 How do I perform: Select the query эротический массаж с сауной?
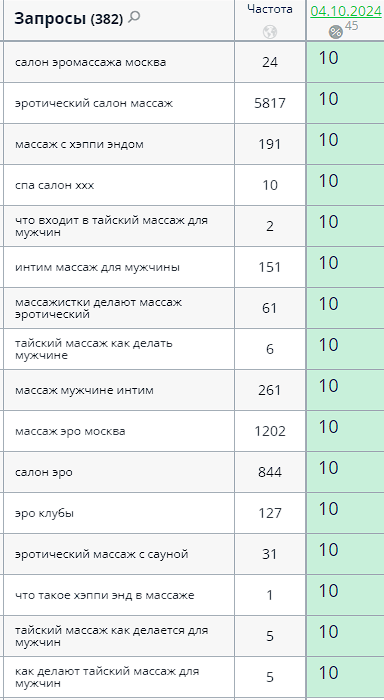pos(102,554)
